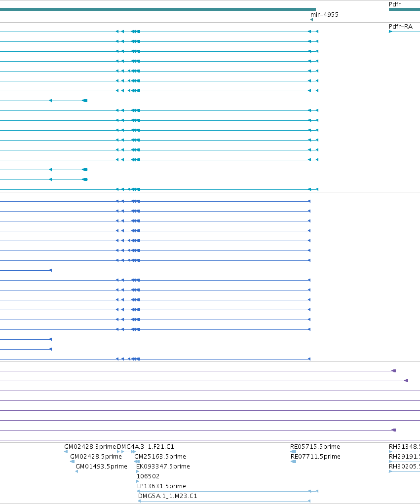
Task: Select the RE07711.5prime EST block glyph
Action: (293, 462)
